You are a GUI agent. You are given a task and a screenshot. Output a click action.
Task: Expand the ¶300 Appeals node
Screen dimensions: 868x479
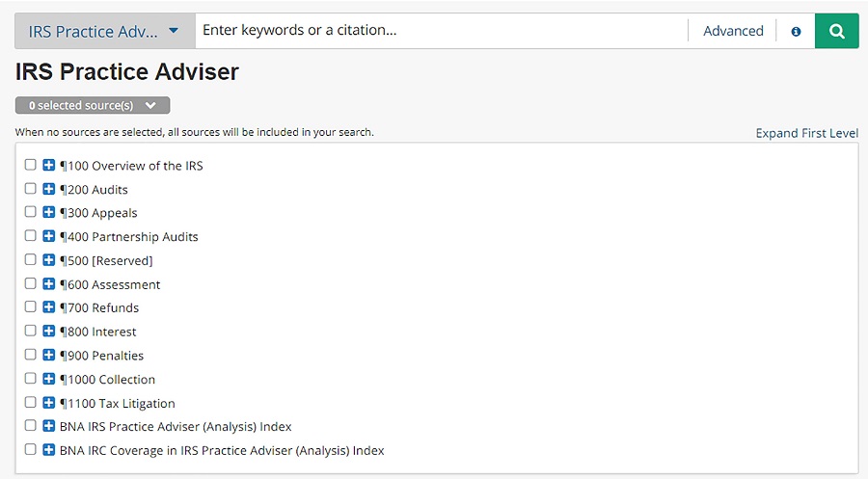coord(49,212)
